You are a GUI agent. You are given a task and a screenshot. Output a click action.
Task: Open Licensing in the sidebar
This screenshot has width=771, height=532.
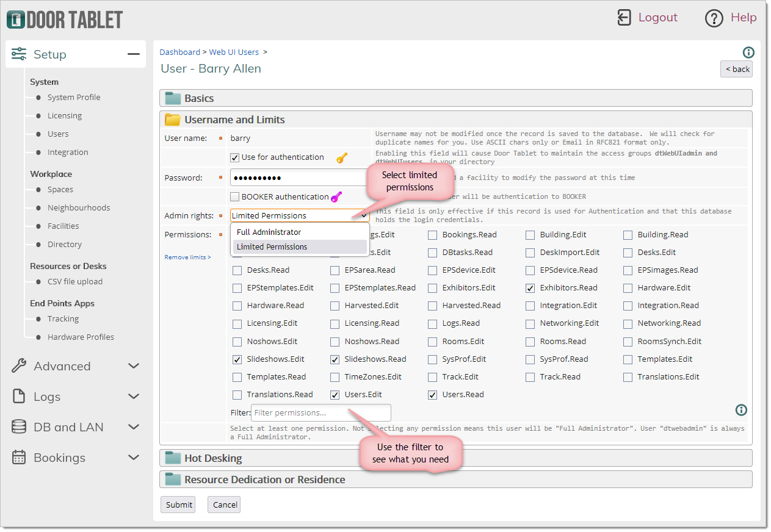65,116
